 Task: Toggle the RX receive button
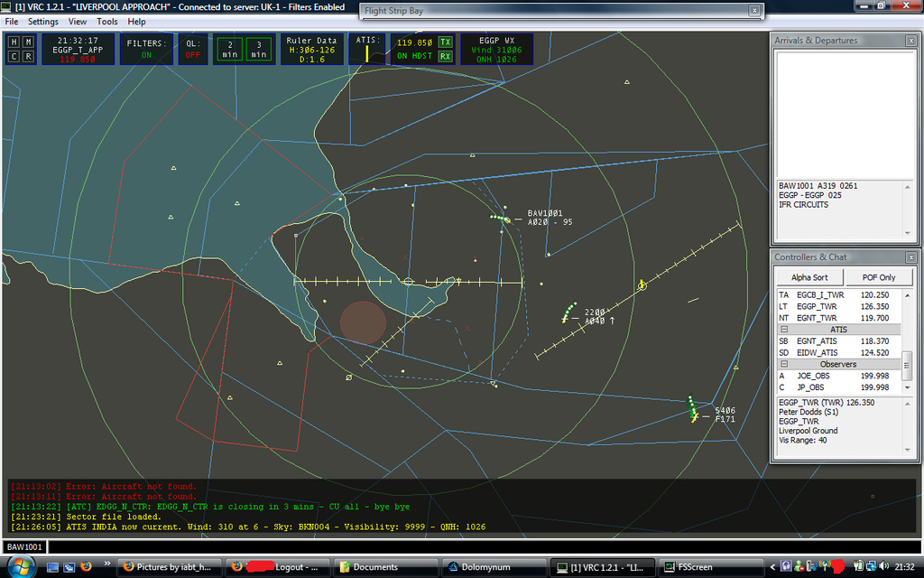pos(445,56)
